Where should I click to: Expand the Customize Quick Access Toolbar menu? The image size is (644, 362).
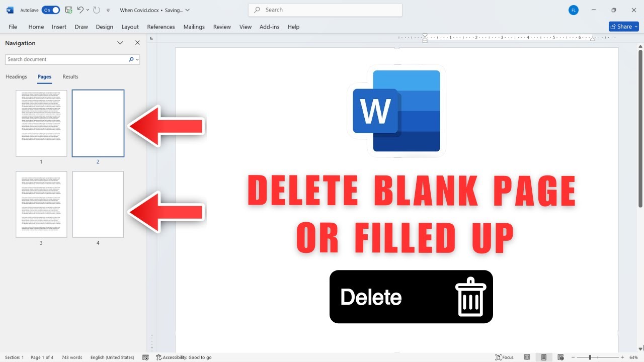click(108, 10)
